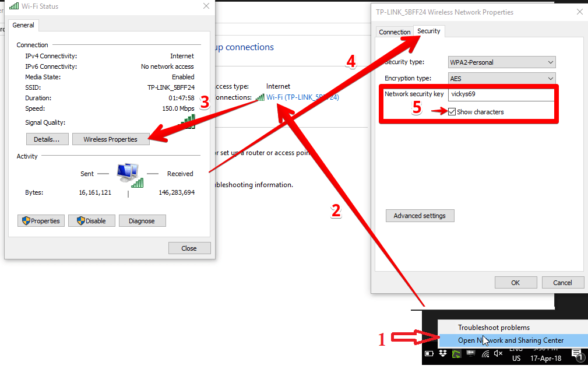Select Troubleshoot problems in context menu
Screen dimensions: 588x376
pos(494,328)
